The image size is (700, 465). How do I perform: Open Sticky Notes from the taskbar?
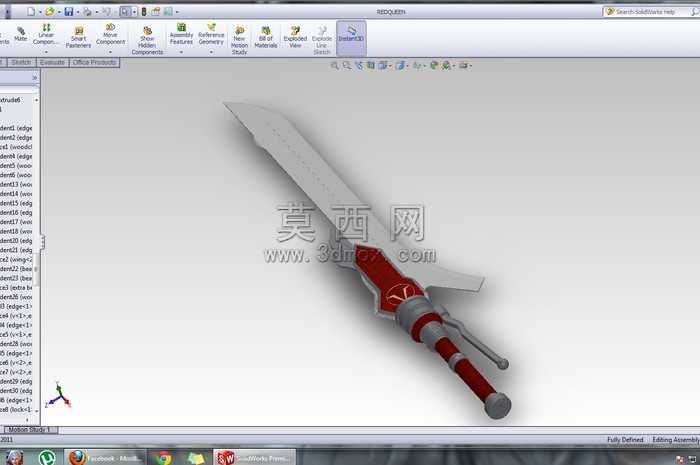[196, 458]
